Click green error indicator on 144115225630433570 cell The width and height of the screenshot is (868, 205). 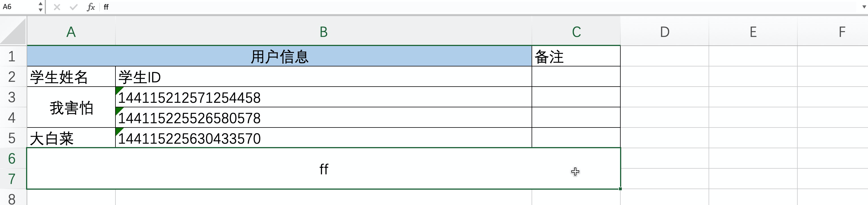pyautogui.click(x=118, y=131)
